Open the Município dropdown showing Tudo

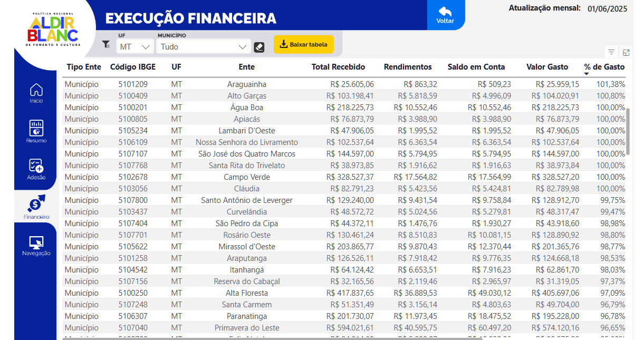pos(203,47)
